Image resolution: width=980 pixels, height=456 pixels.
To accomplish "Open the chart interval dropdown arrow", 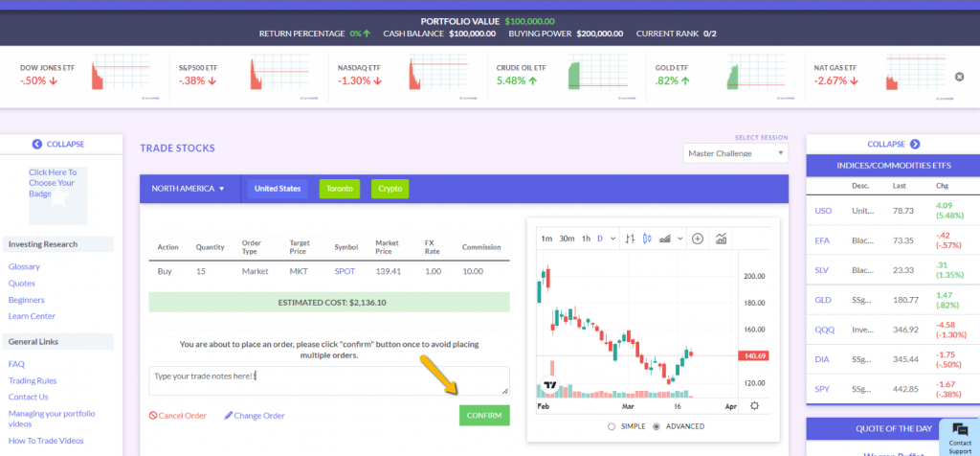I will (612, 239).
